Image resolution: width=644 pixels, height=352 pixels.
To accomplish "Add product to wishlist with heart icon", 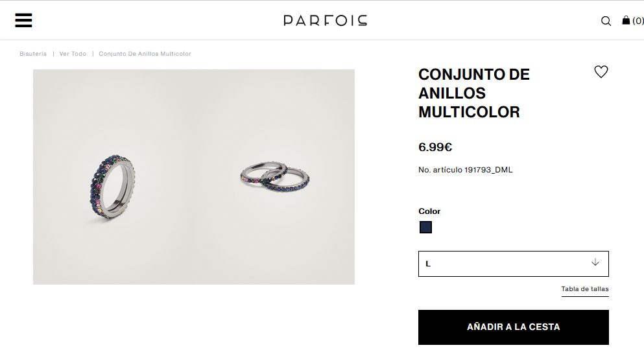I will tap(601, 72).
